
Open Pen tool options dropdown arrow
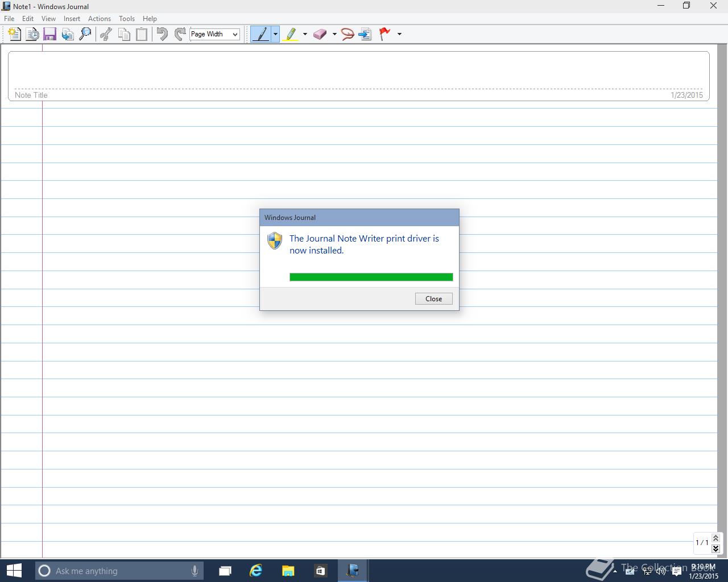point(275,34)
